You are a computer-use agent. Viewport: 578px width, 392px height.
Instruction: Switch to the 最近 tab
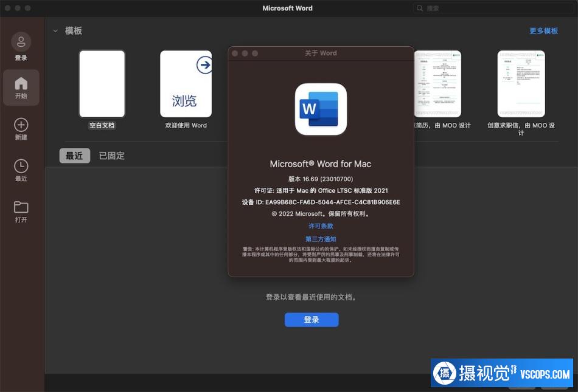[x=74, y=156]
